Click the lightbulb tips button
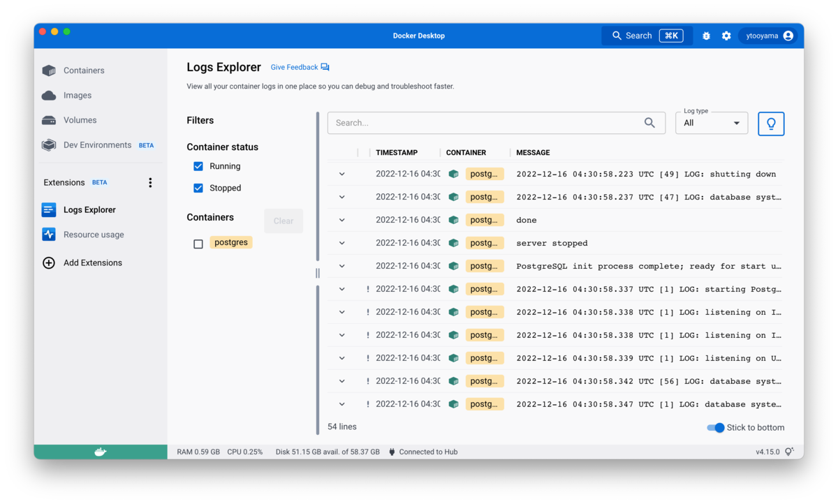 771,124
